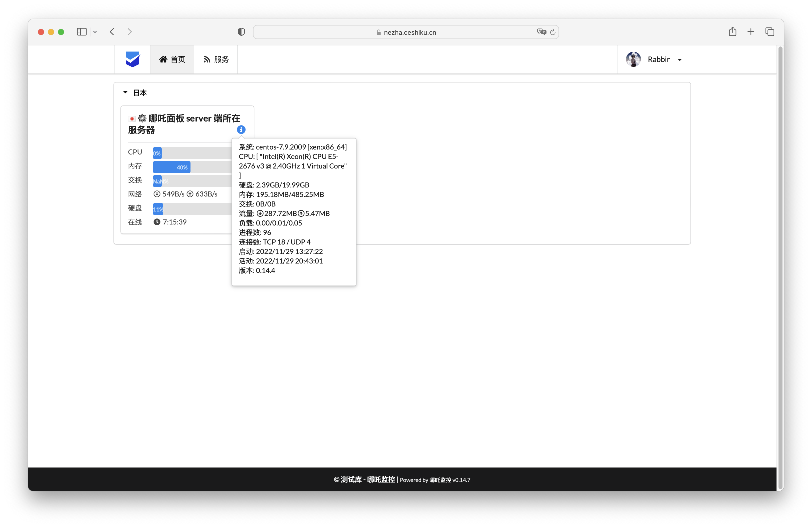The image size is (812, 528).
Task: Click the RSS icon in 服务 tab
Action: (x=207, y=60)
